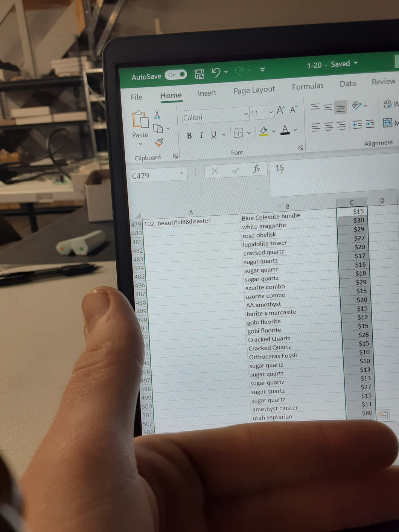Click the Save icon in title bar
This screenshot has width=399, height=532.
199,74
